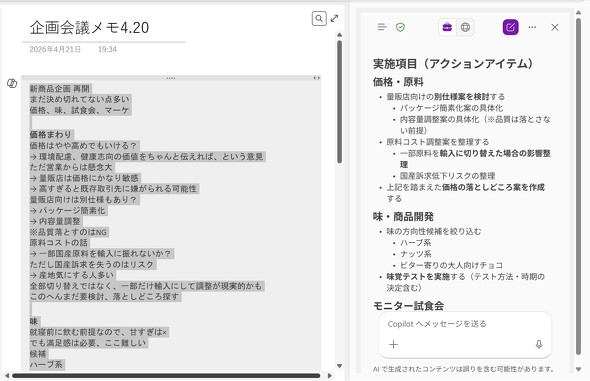The height and width of the screenshot is (381, 590).
Task: Start a new Copilot chat
Action: [511, 27]
